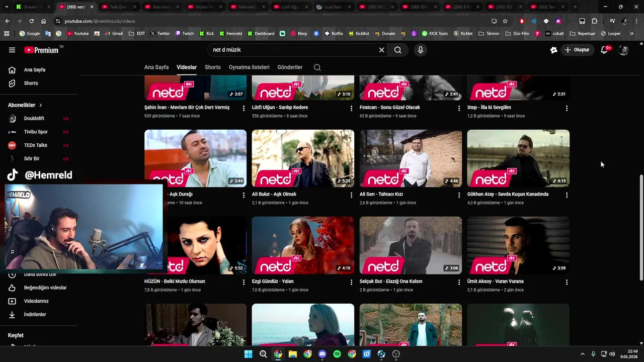
Task: Open the Oluştur create button
Action: coord(577,50)
